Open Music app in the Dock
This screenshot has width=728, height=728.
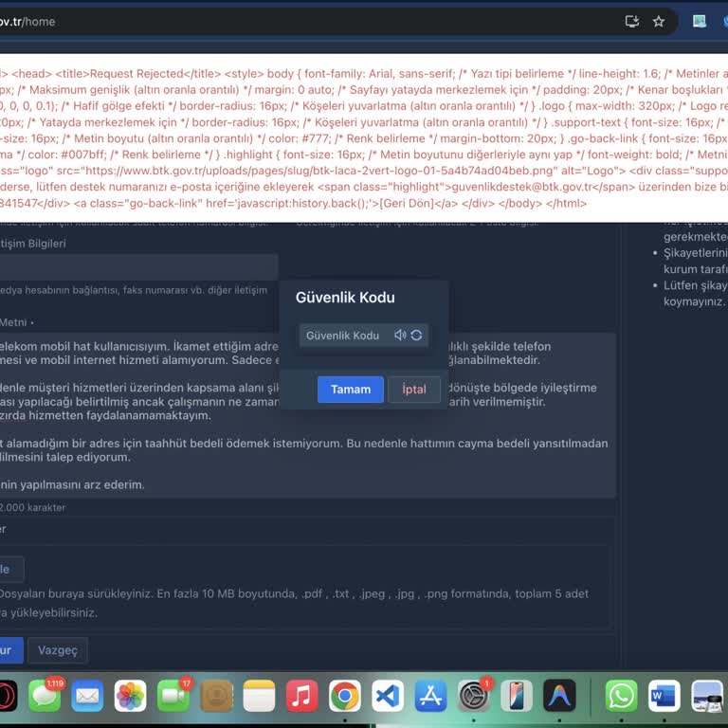tap(301, 696)
